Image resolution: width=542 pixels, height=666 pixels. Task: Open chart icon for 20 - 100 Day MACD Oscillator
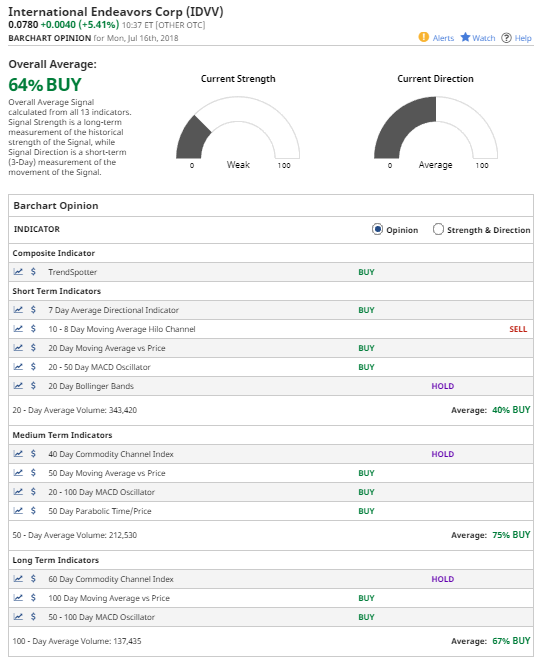coord(18,492)
